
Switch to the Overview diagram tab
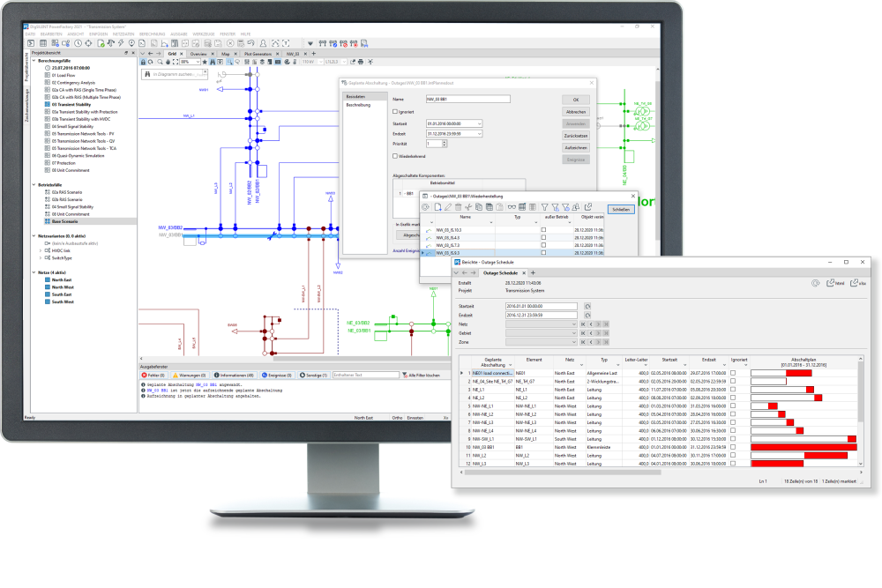tap(198, 54)
